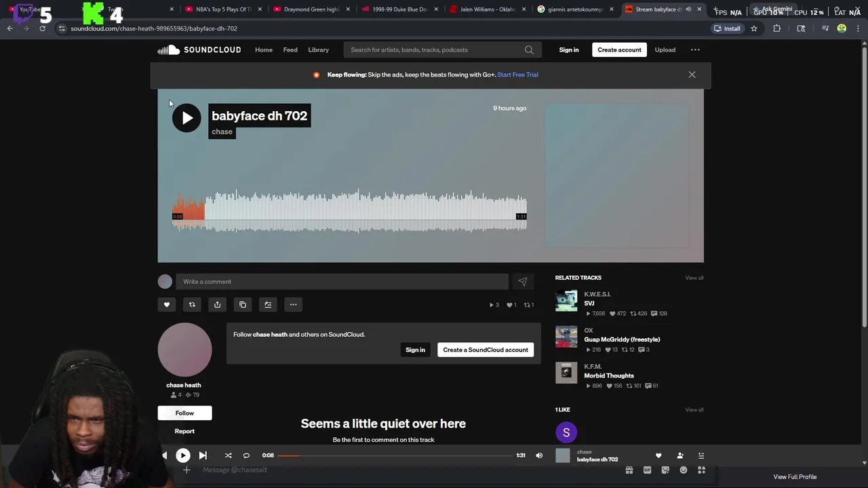The height and width of the screenshot is (488, 868).
Task: Switch to NBA's Top 5 Plays tab
Action: pyautogui.click(x=223, y=9)
